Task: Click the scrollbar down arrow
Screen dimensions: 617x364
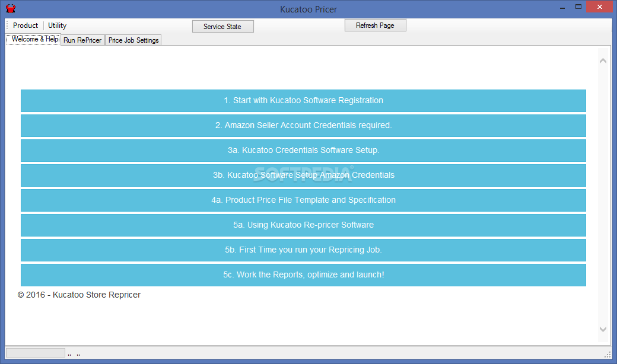Action: (603, 330)
